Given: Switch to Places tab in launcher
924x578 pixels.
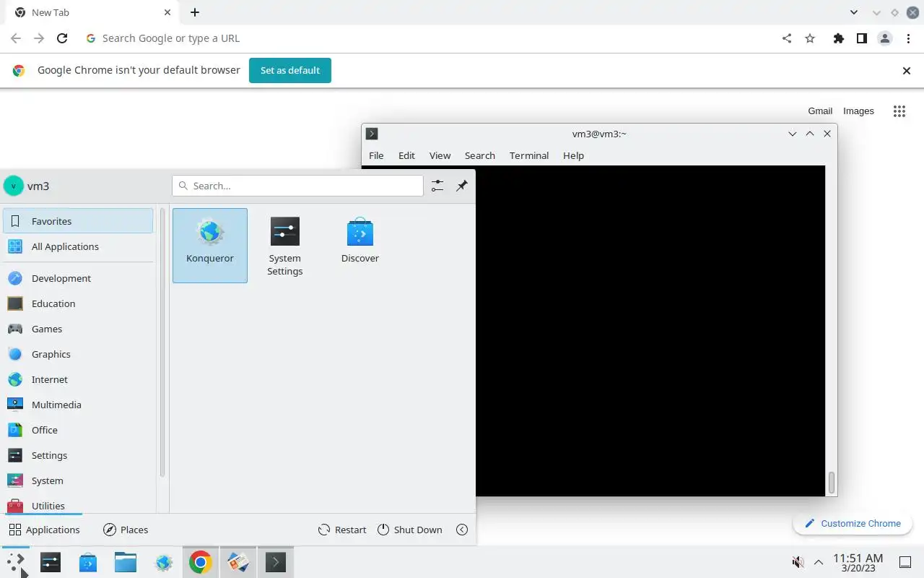Looking at the screenshot, I should 126,530.
